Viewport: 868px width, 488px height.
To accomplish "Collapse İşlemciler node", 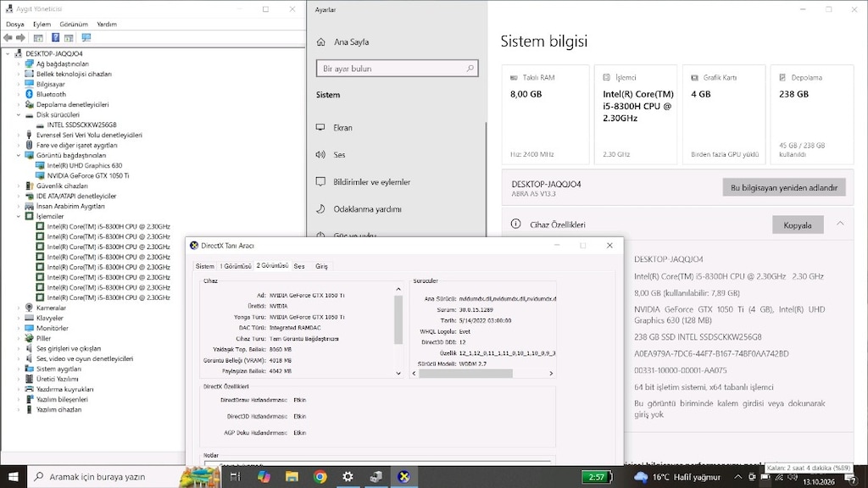I will pos(19,216).
